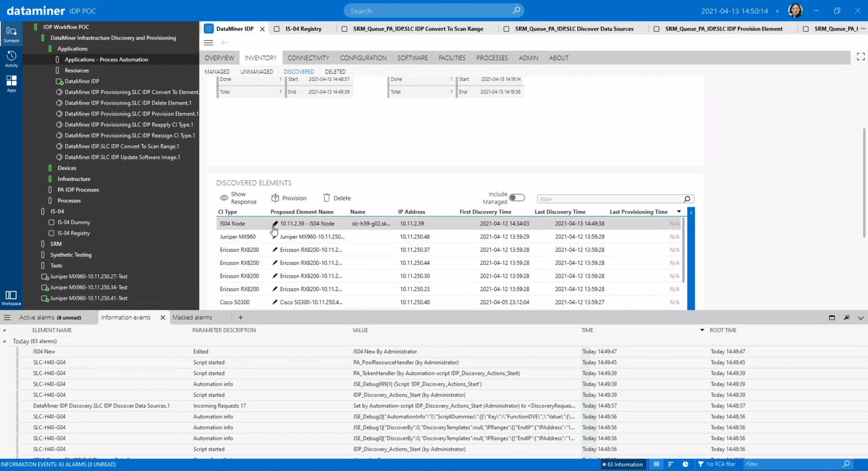Sort by the IP Address column header
The width and height of the screenshot is (868, 471).
coord(411,212)
